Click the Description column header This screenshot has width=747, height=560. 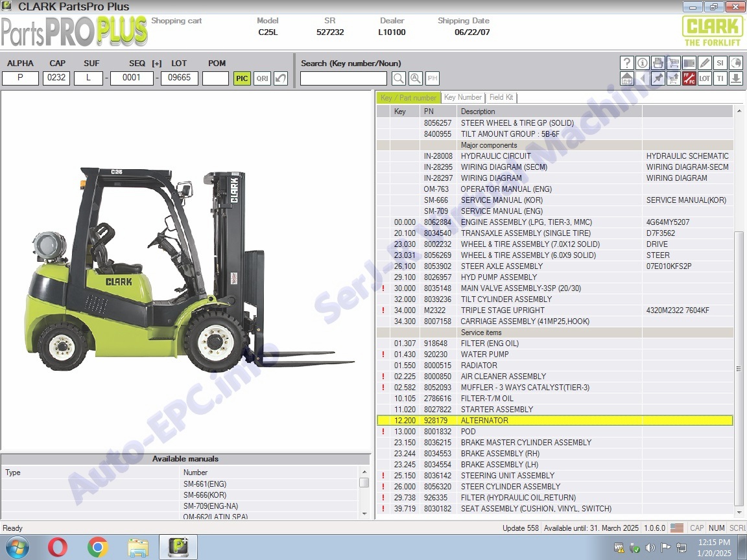549,111
